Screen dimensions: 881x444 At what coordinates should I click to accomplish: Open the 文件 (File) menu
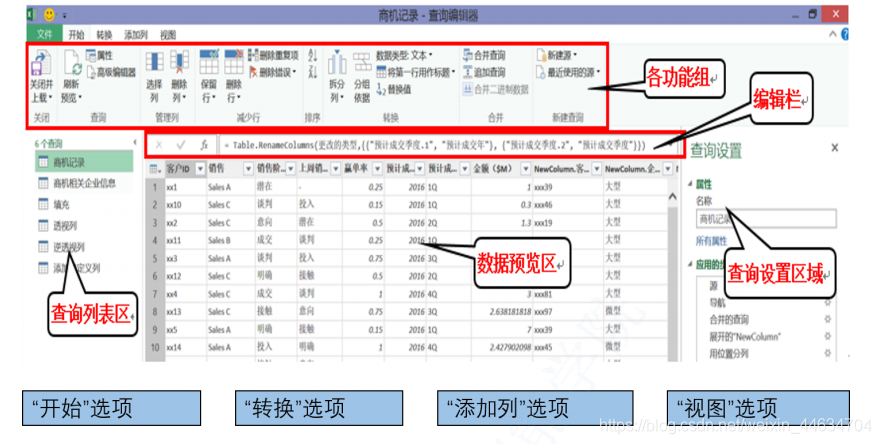click(44, 34)
